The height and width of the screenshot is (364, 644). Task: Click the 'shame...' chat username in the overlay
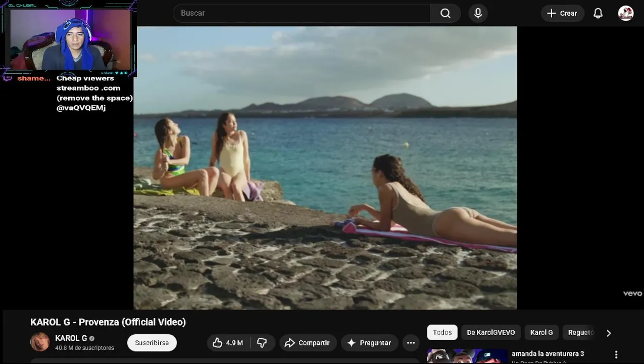click(x=33, y=78)
